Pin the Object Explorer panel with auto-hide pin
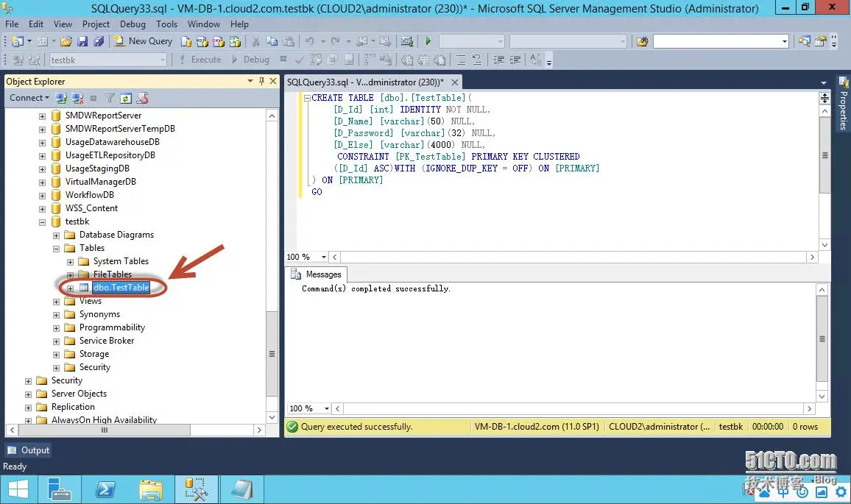The width and height of the screenshot is (851, 504). [261, 82]
